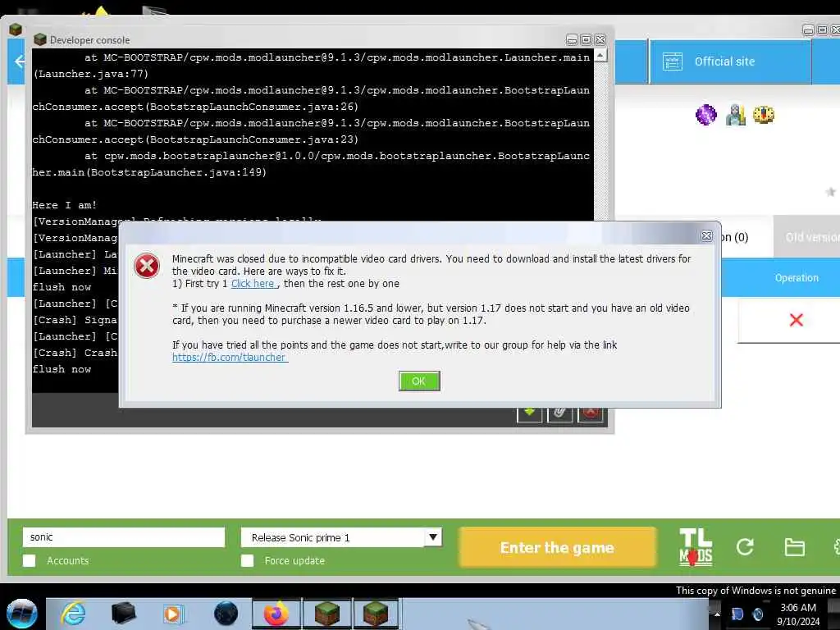Focus the username field containing sonic
This screenshot has height=630, width=840.
124,536
